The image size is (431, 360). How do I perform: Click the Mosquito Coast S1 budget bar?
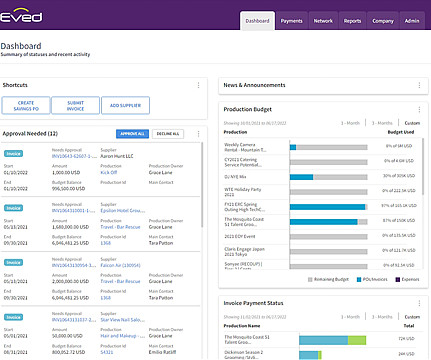click(x=328, y=222)
